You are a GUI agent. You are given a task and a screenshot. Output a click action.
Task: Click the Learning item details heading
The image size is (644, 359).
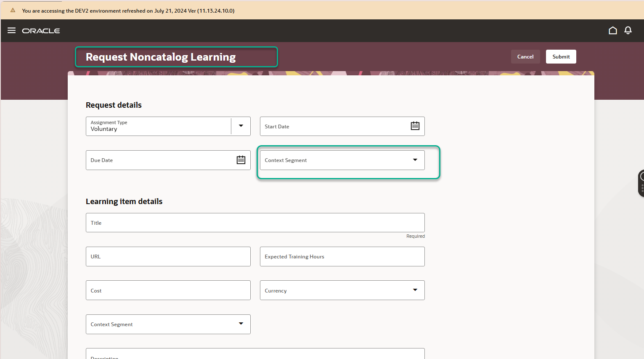tap(124, 202)
